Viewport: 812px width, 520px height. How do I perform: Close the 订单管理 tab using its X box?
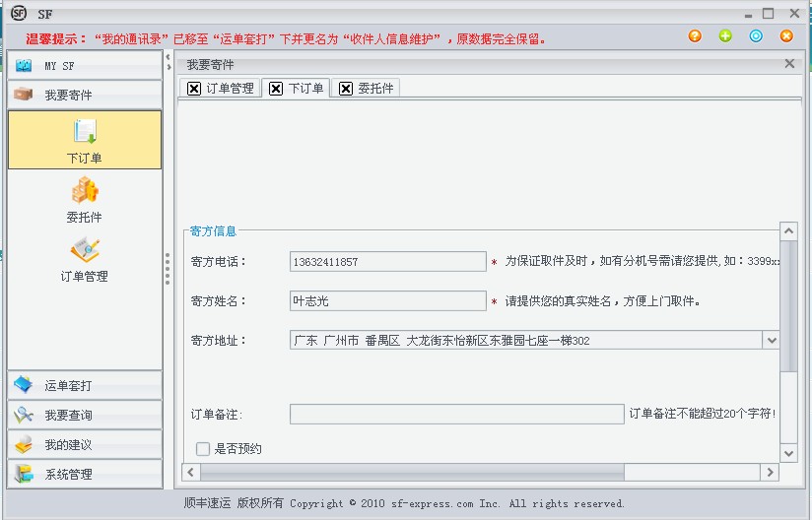click(x=194, y=89)
